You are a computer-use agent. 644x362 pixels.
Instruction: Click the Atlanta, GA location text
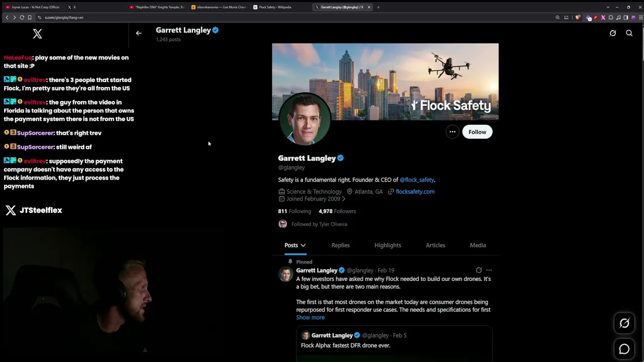(x=368, y=192)
